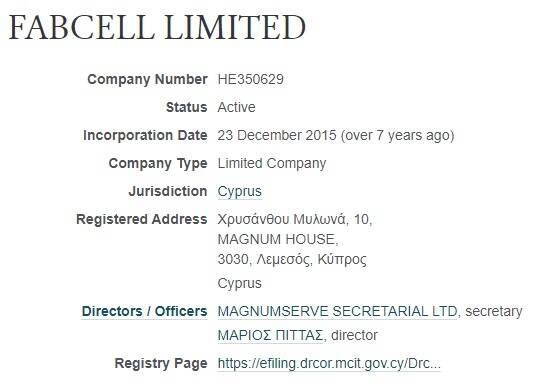Open the Cyprus jurisdiction link
The image size is (547, 391).
tap(239, 191)
